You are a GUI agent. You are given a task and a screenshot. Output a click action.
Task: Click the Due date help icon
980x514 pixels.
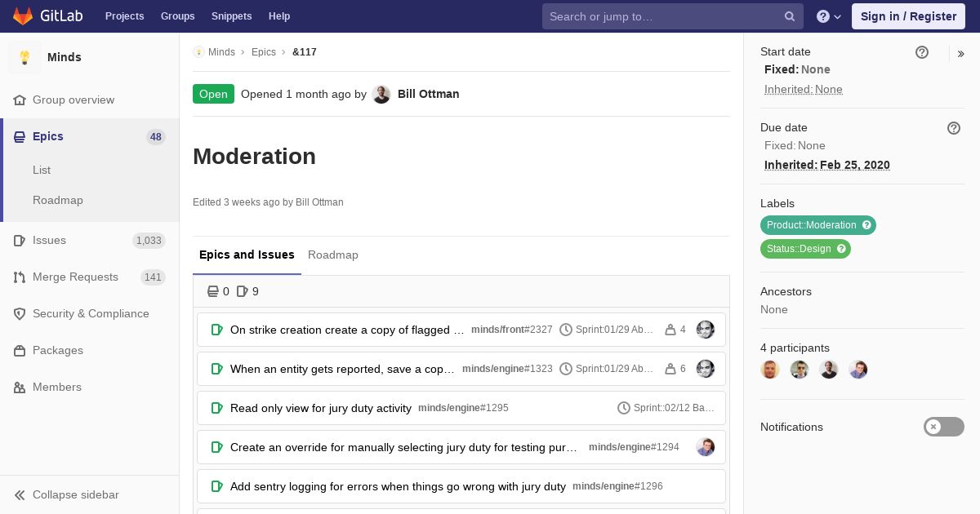954,128
